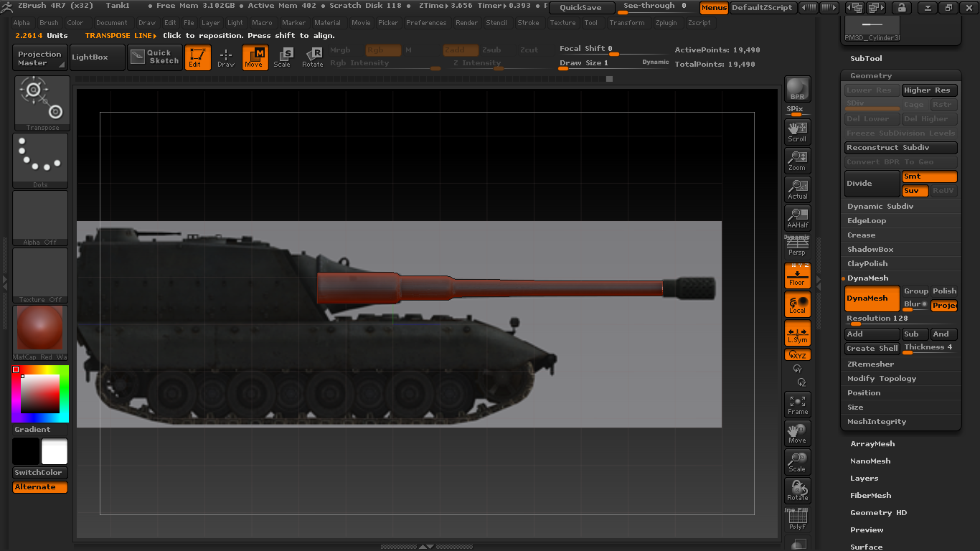Expand EdgeLoop subsection
The width and height of the screenshot is (980, 551).
867,221
